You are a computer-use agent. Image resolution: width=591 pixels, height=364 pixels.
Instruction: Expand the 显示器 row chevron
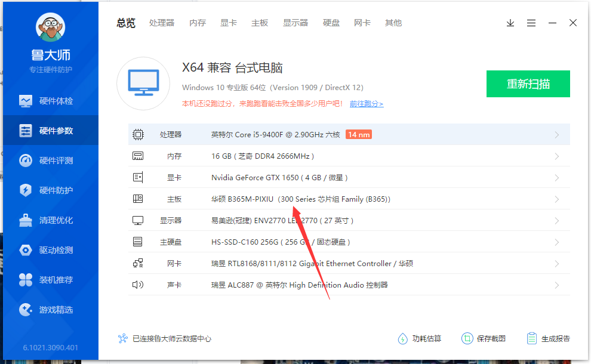click(x=557, y=220)
